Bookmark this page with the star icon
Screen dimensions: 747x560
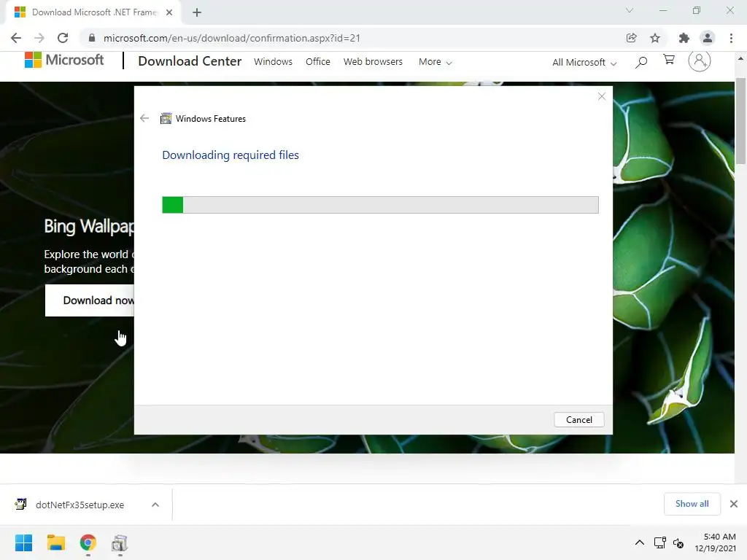[x=655, y=38]
